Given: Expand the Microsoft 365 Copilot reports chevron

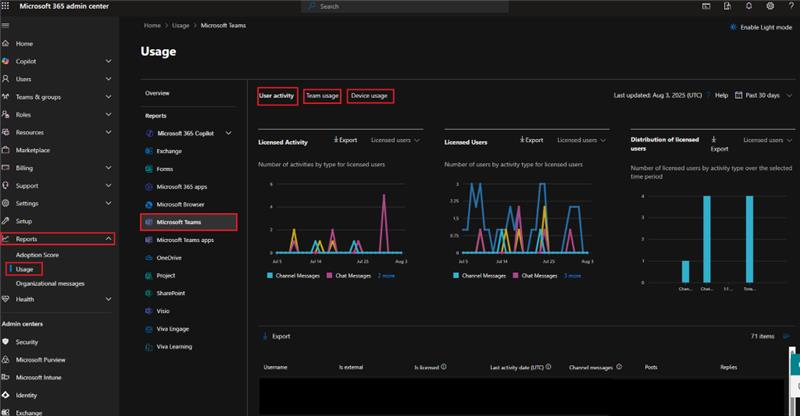Looking at the screenshot, I should coord(229,133).
